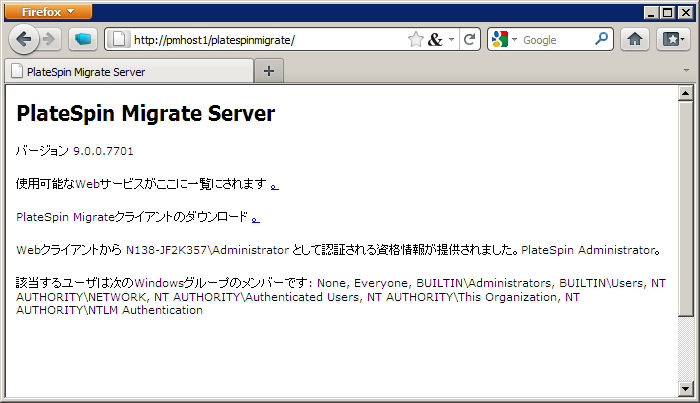Click the version text 9.0.0.7701
700x403 pixels.
click(x=103, y=151)
